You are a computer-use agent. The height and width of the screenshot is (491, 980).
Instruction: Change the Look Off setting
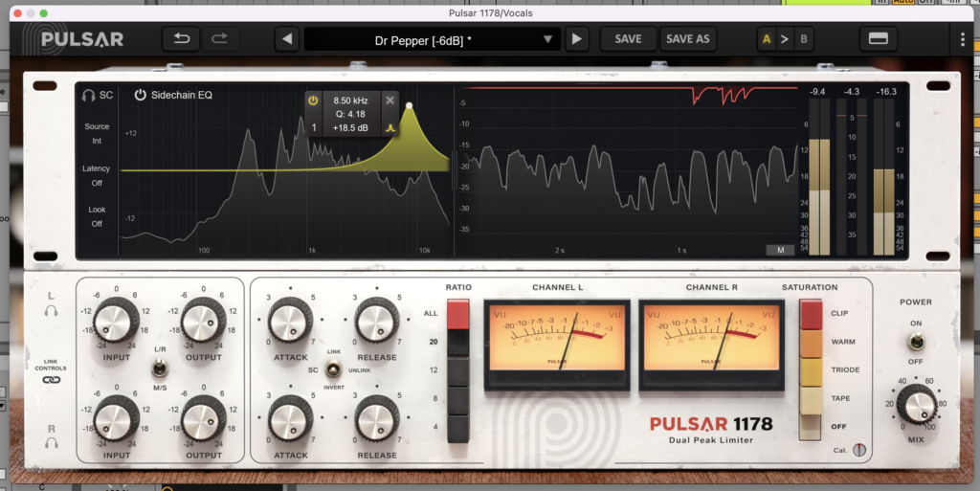pos(97,216)
